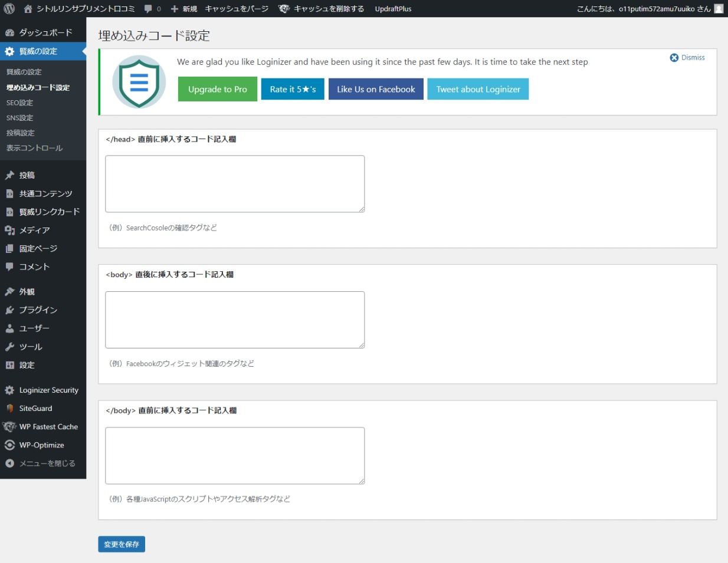Select 表示コントロール in the sidebar
728x563 pixels.
pos(34,148)
